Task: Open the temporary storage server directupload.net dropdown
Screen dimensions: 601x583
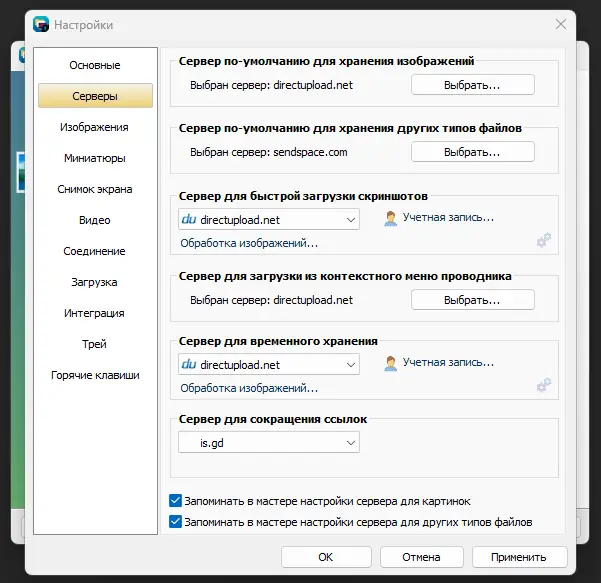Action: point(269,364)
